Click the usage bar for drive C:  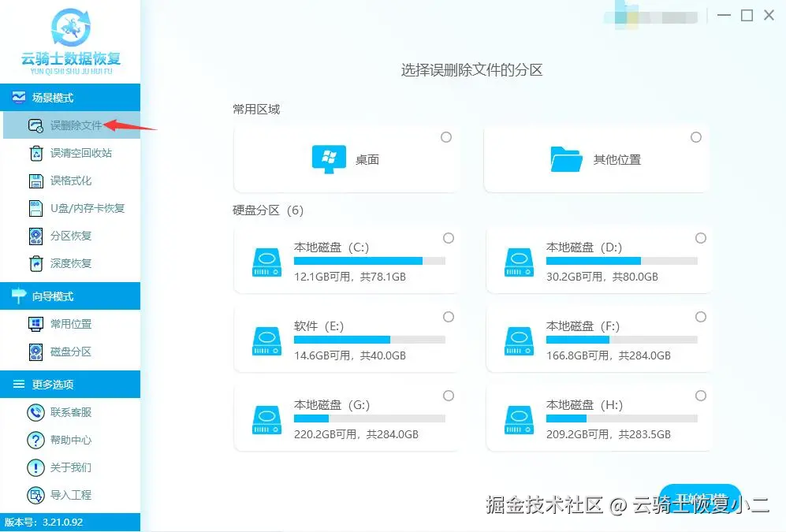[370, 261]
